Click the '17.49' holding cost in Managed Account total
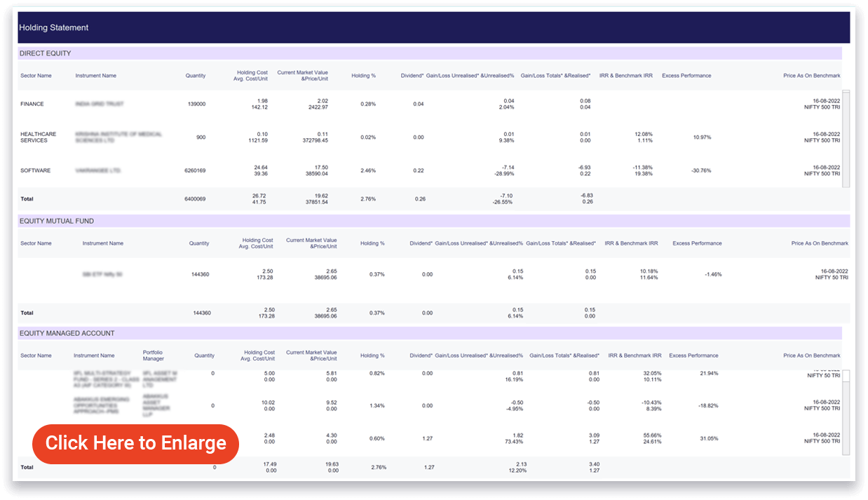This screenshot has height=500, width=868. [x=270, y=464]
